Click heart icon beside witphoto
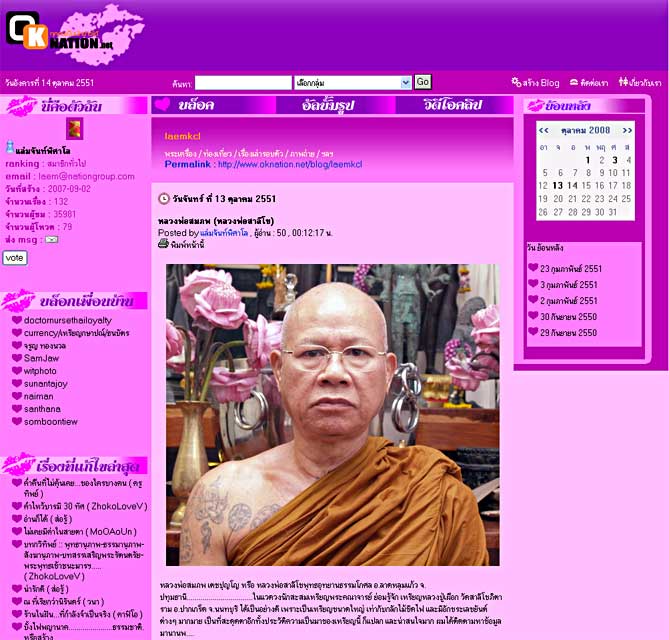 (17, 370)
